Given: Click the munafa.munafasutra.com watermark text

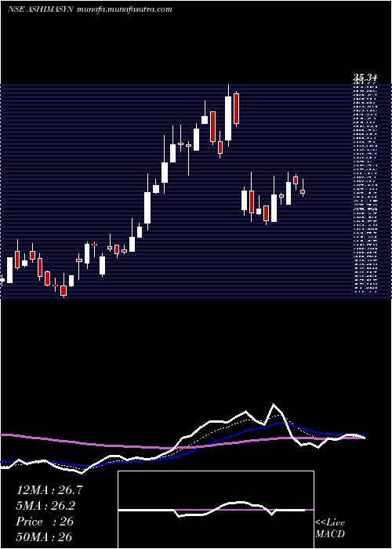Looking at the screenshot, I should point(124,9).
